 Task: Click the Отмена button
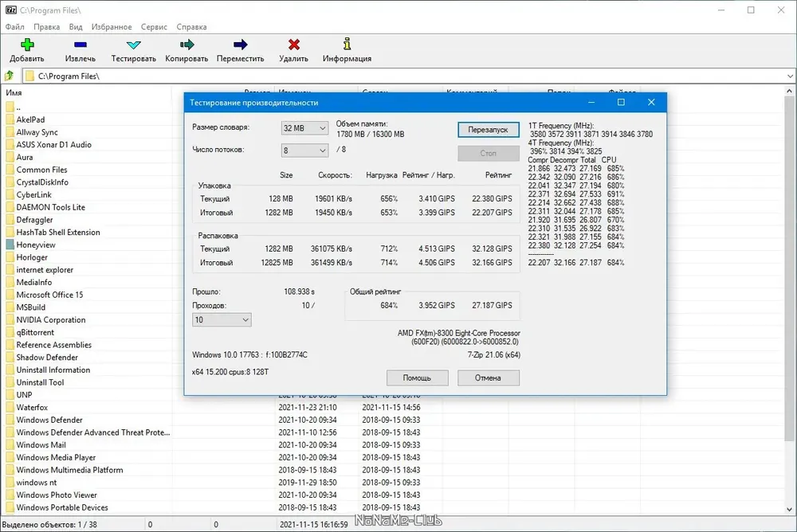tap(488, 378)
